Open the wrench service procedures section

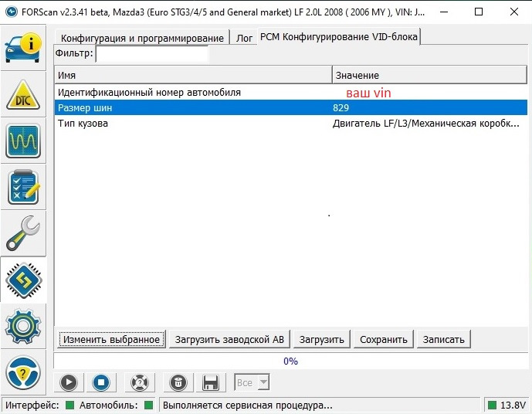click(23, 233)
